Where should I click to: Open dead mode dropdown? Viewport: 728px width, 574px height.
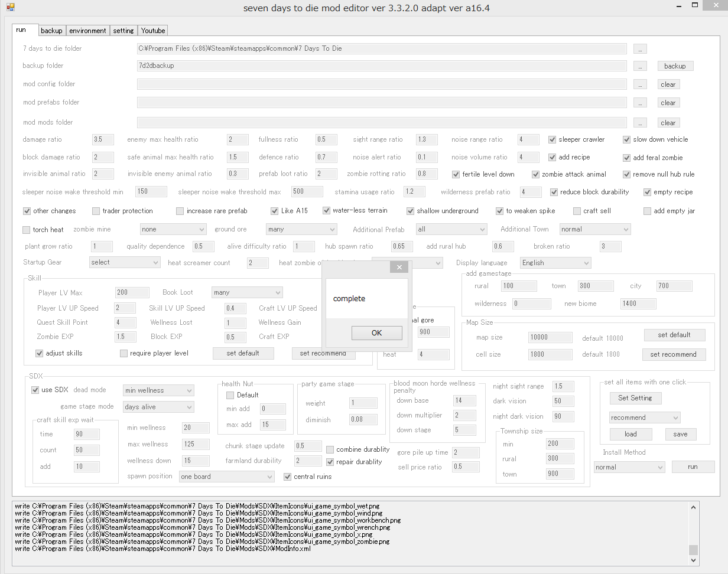coord(158,390)
